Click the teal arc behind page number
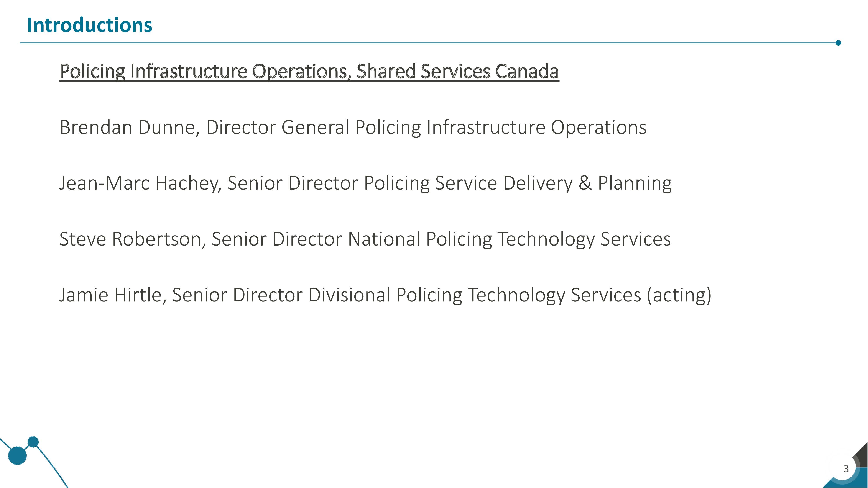868x488 pixels. [x=846, y=475]
